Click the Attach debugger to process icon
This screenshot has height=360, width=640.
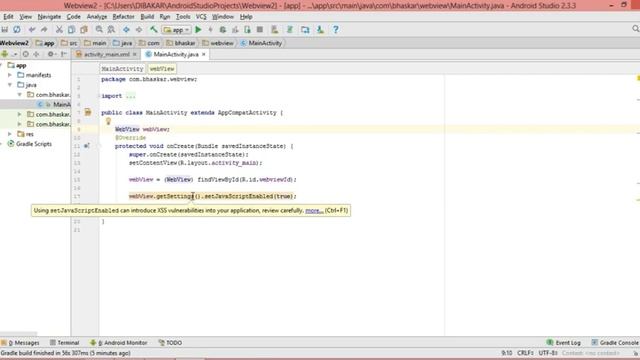click(x=247, y=29)
